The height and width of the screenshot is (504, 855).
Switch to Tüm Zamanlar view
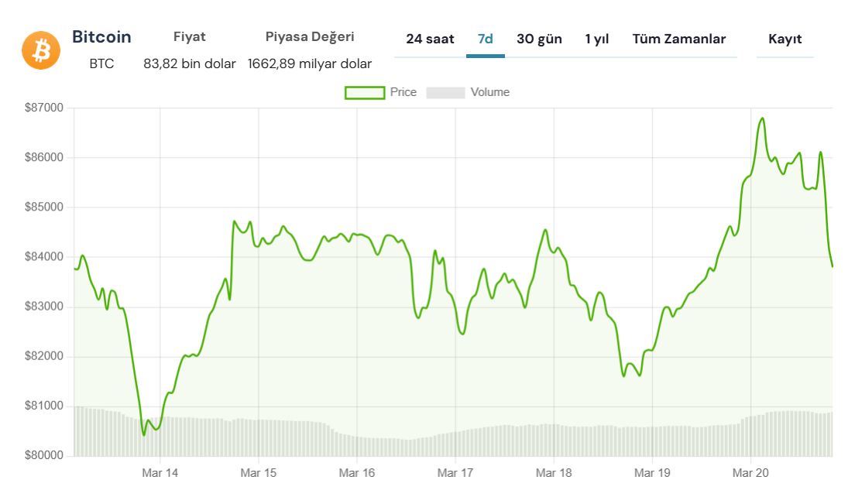pos(679,39)
